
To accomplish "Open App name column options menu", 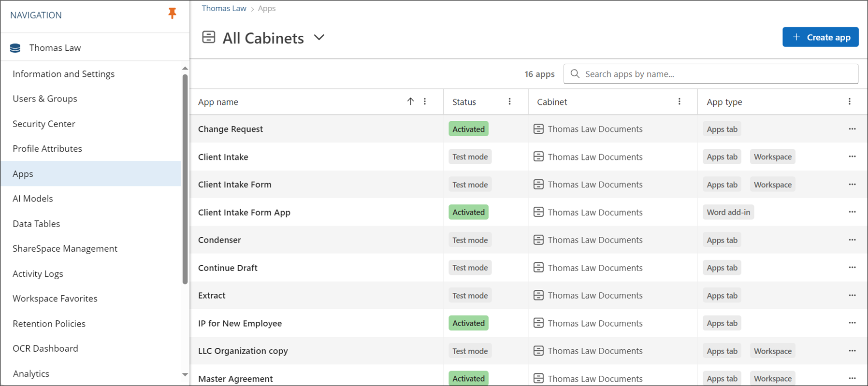I will [425, 101].
